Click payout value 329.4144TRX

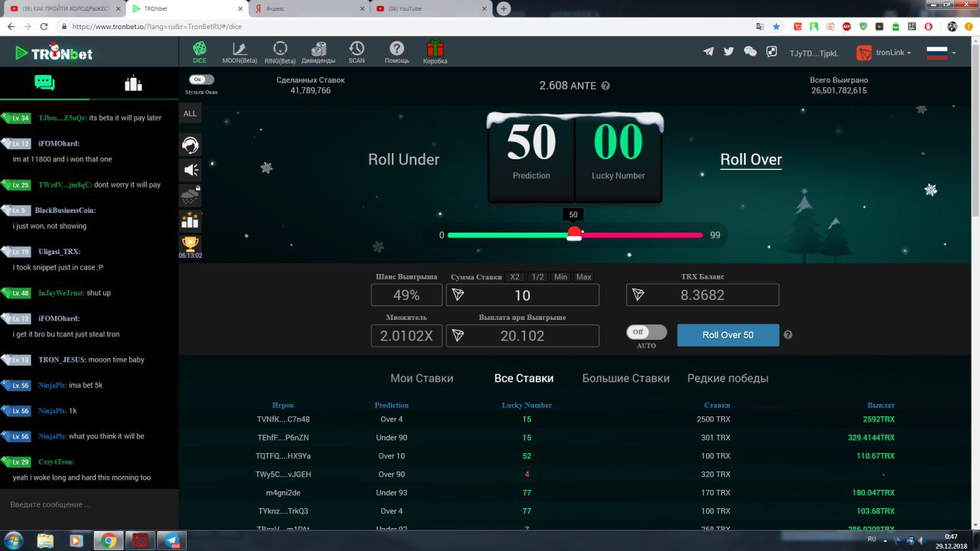[871, 438]
